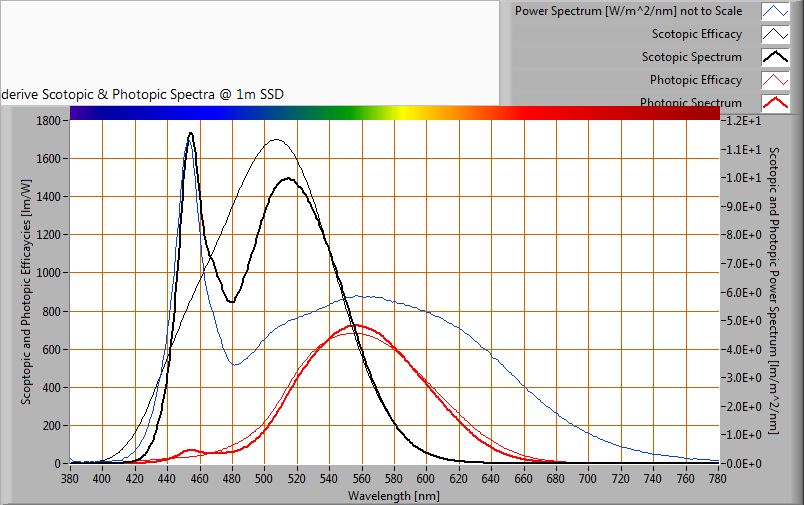Select the Scotopic Spectrum legend label
The width and height of the screenshot is (804, 505).
point(691,57)
